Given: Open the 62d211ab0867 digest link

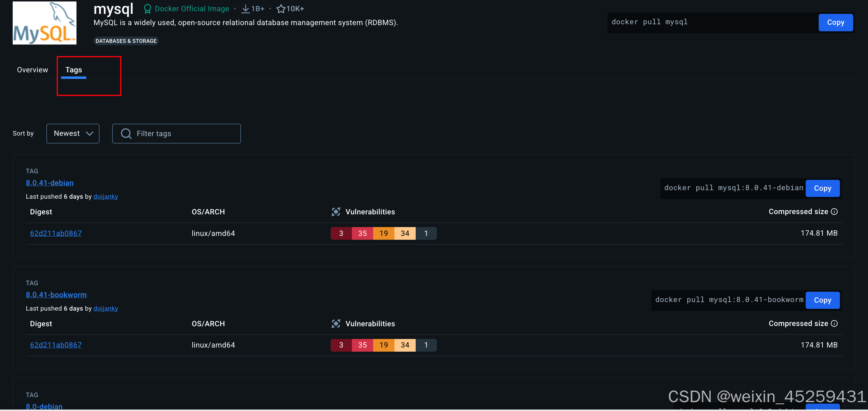Looking at the screenshot, I should [56, 233].
